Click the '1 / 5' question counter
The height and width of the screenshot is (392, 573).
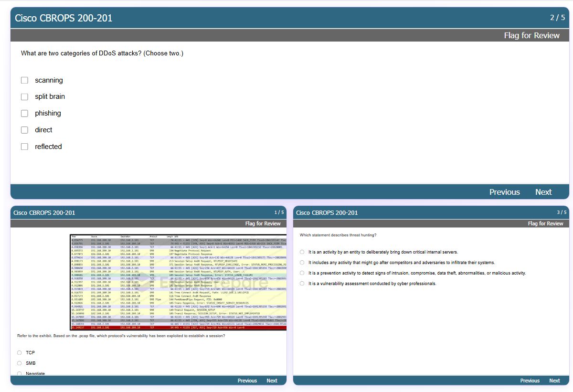click(x=279, y=212)
